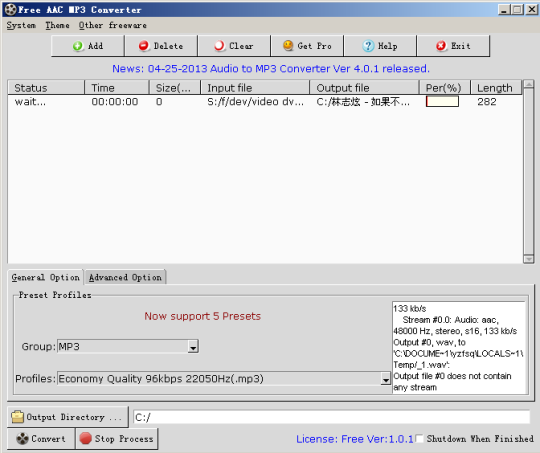Click the Help question mark icon
Image resolution: width=540 pixels, height=453 pixels.
point(368,46)
